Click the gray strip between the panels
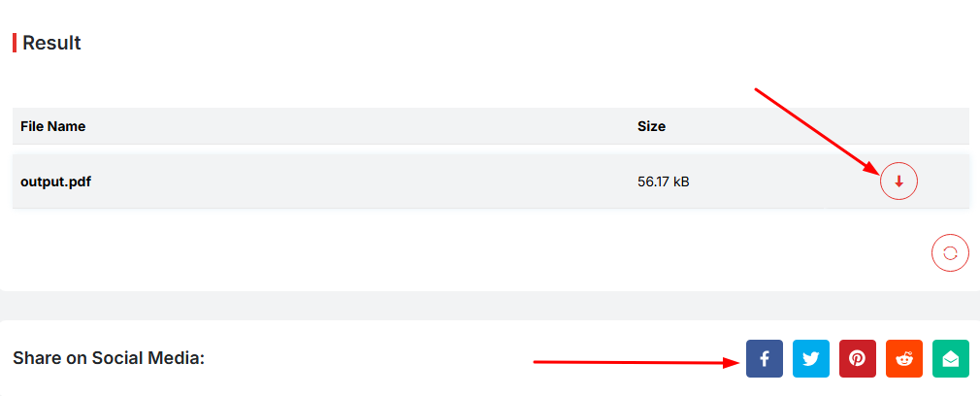This screenshot has height=396, width=980. [485, 306]
